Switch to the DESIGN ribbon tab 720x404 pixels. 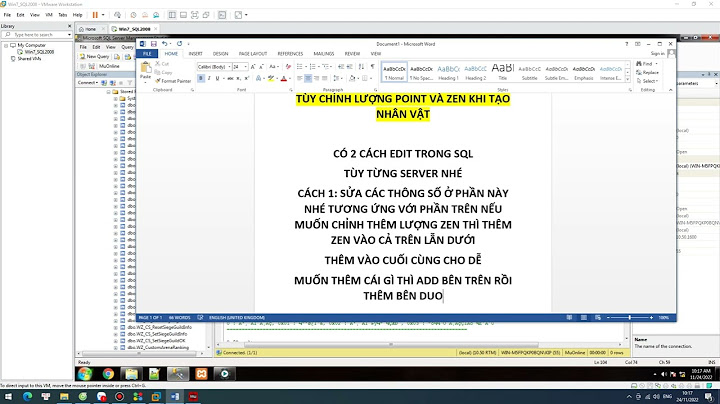220,54
